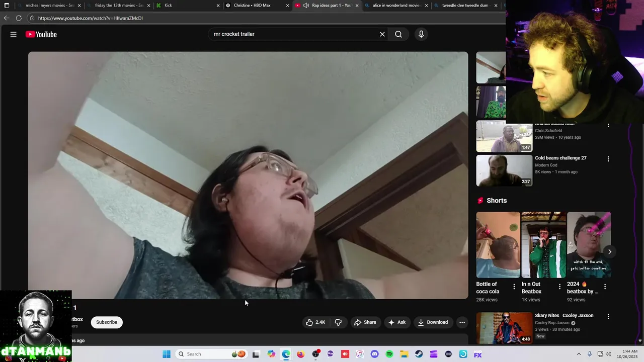Subscribe to the channel
This screenshot has height=362, width=644.
107,322
